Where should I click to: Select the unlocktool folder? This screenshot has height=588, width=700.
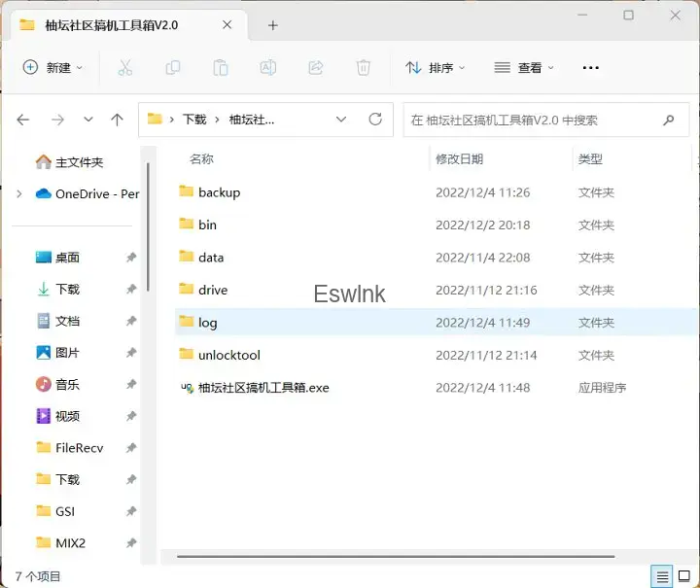[228, 355]
